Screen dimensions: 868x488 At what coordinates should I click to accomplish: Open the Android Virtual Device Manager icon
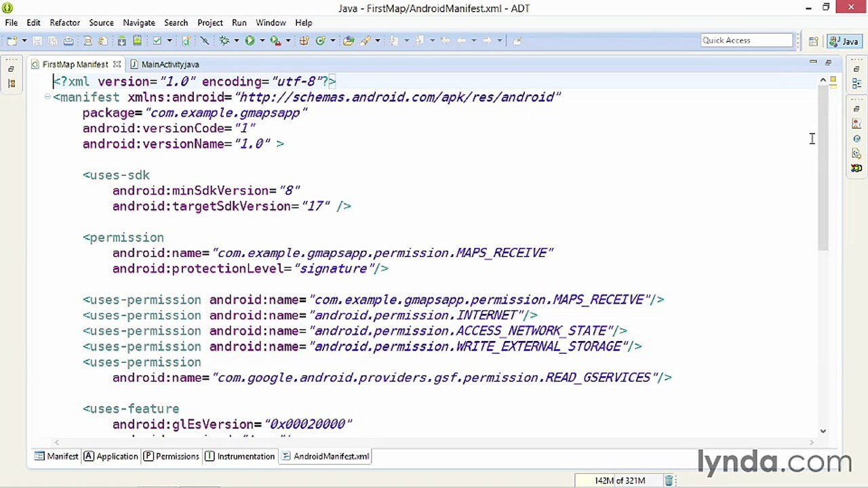tap(137, 41)
